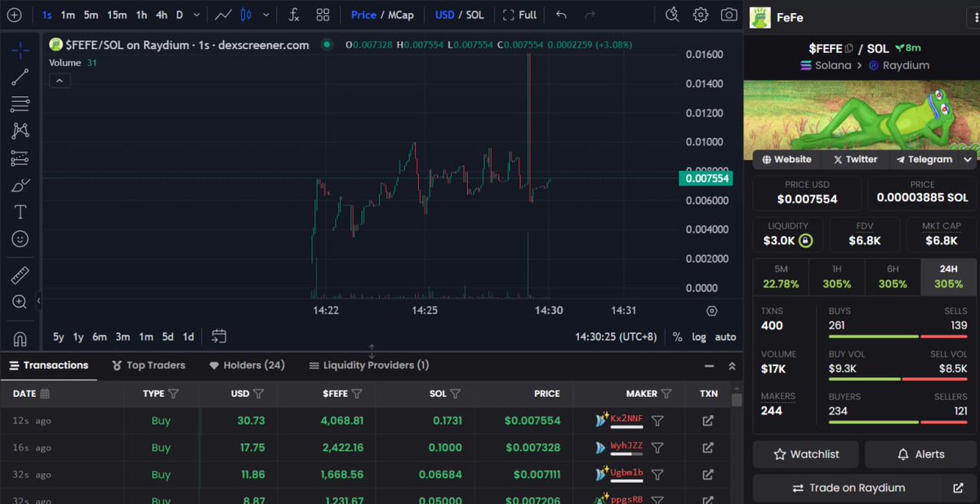Toggle the magnet mode tool

coord(20,338)
